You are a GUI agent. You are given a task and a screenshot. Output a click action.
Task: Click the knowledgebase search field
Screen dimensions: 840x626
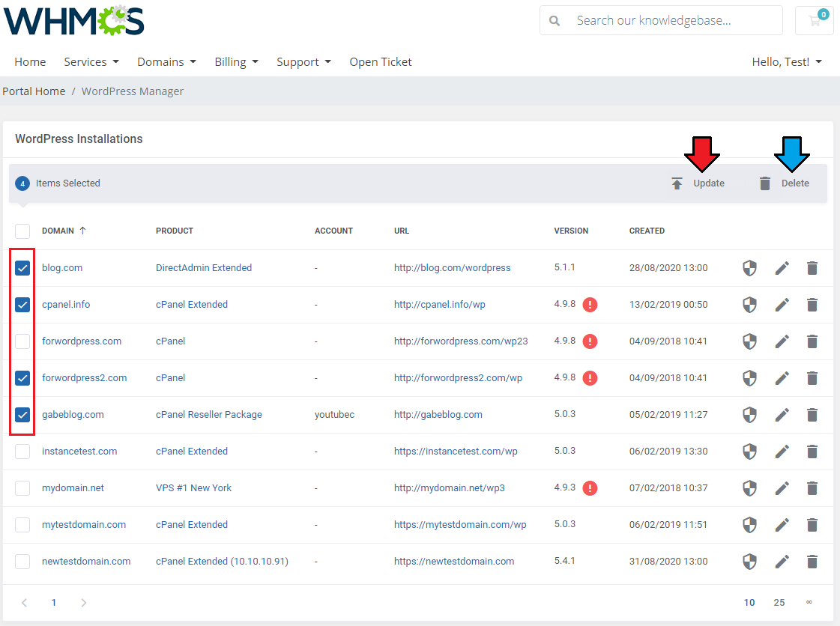coord(661,20)
